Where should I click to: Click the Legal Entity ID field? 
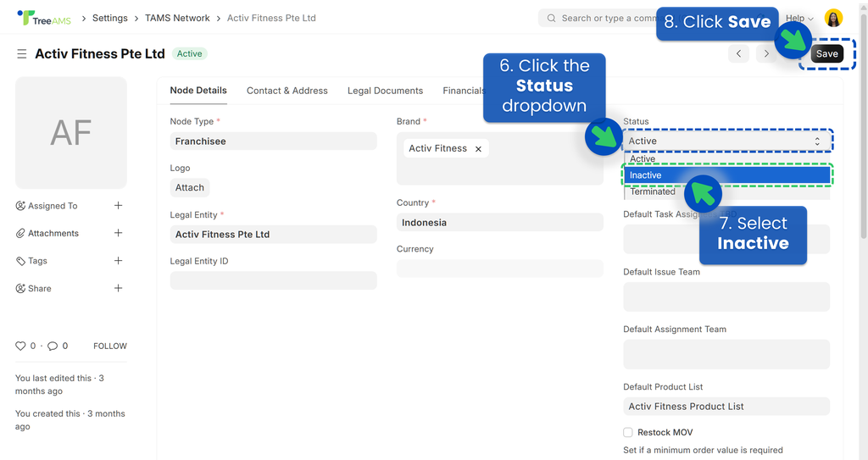(x=274, y=280)
